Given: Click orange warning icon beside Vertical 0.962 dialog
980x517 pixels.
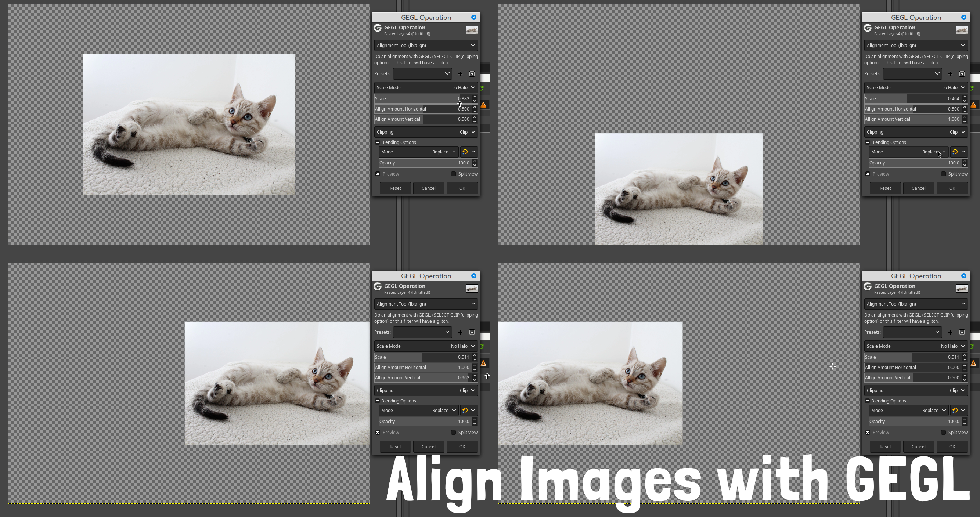Looking at the screenshot, I should pyautogui.click(x=483, y=363).
